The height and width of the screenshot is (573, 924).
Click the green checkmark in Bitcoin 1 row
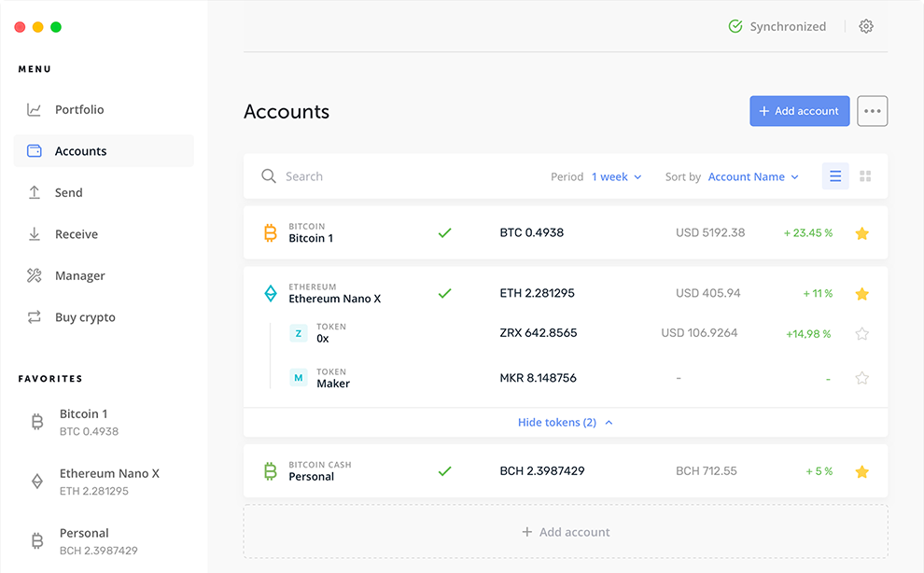[445, 233]
